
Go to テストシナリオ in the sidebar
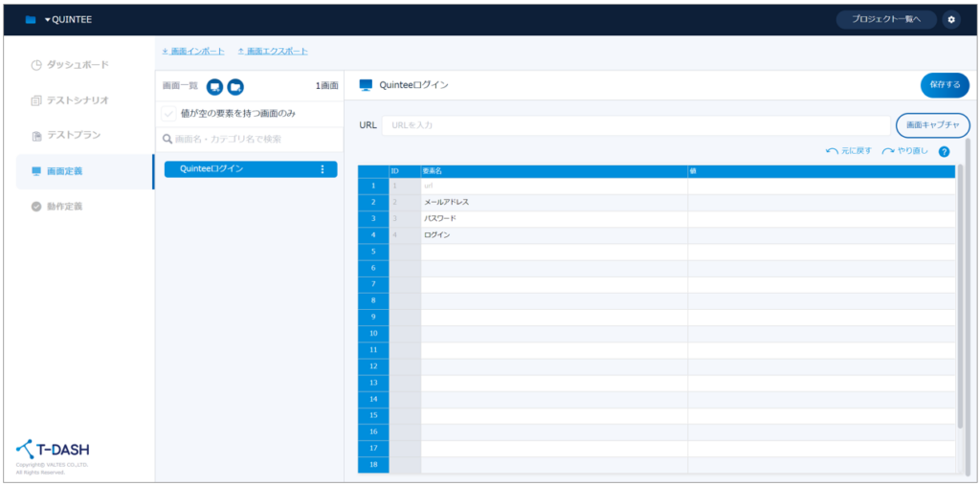[x=77, y=100]
